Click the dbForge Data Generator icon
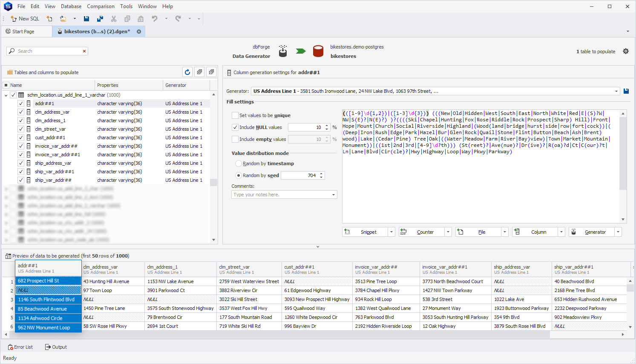Viewport: 636px width, 364px height. pos(283,51)
